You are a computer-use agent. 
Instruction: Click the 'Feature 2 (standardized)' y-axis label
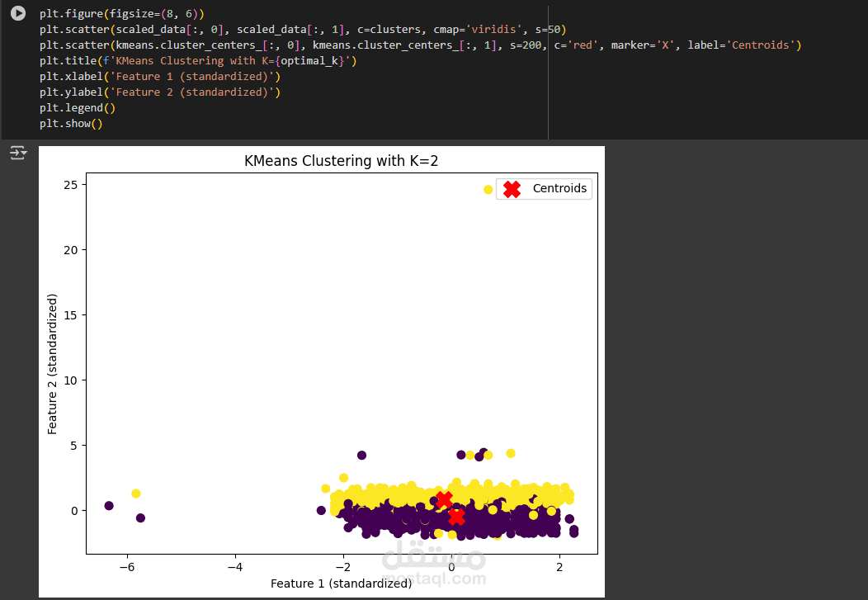(53, 363)
